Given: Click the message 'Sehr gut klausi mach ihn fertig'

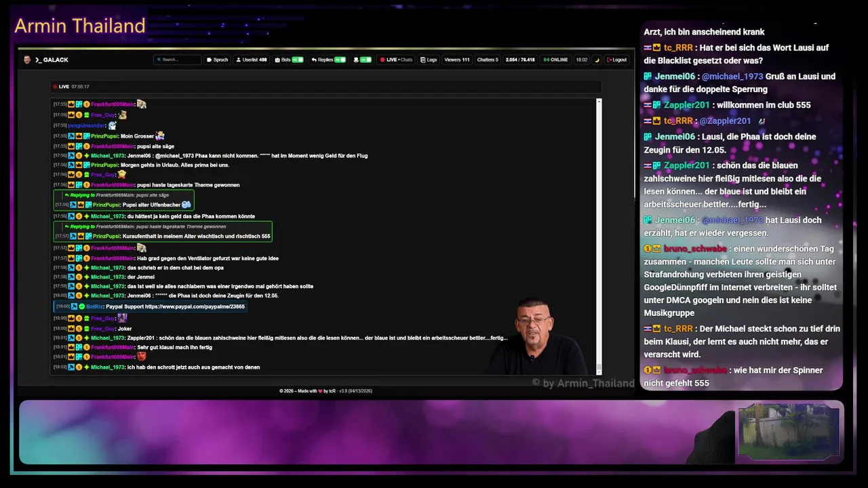Looking at the screenshot, I should (x=174, y=347).
